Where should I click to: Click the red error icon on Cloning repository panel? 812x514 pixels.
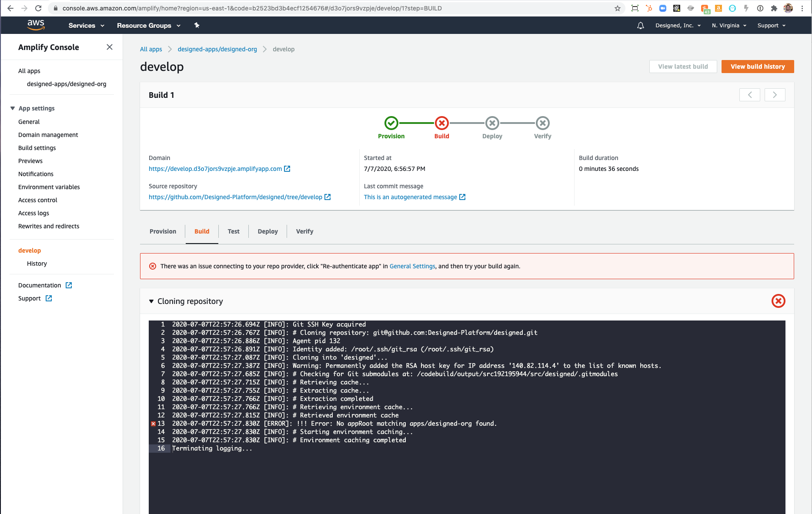[x=778, y=301]
